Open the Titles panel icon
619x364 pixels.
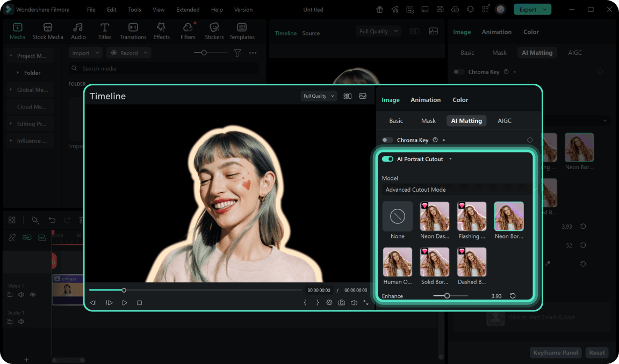click(105, 31)
